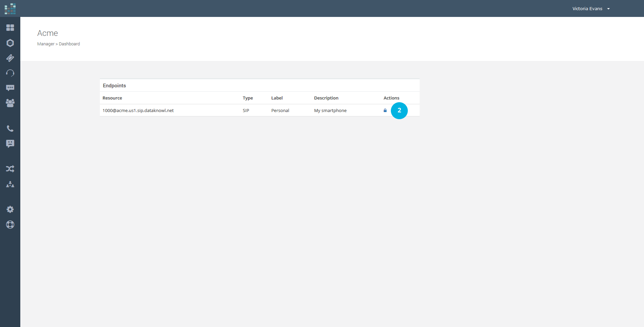Viewport: 644px width, 327px height.
Task: Open the shuffle routing icon in sidebar
Action: 10,169
